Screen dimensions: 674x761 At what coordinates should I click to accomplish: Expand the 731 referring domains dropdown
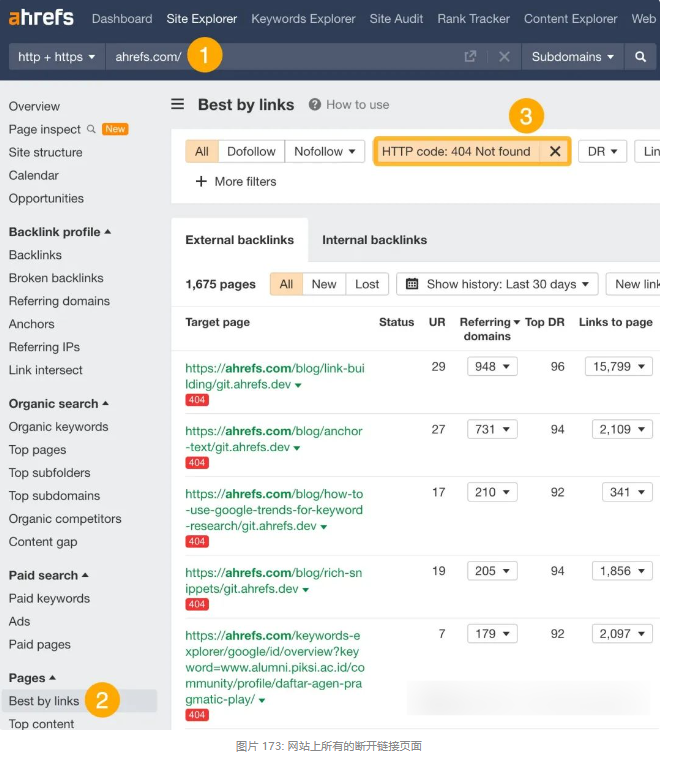(492, 429)
